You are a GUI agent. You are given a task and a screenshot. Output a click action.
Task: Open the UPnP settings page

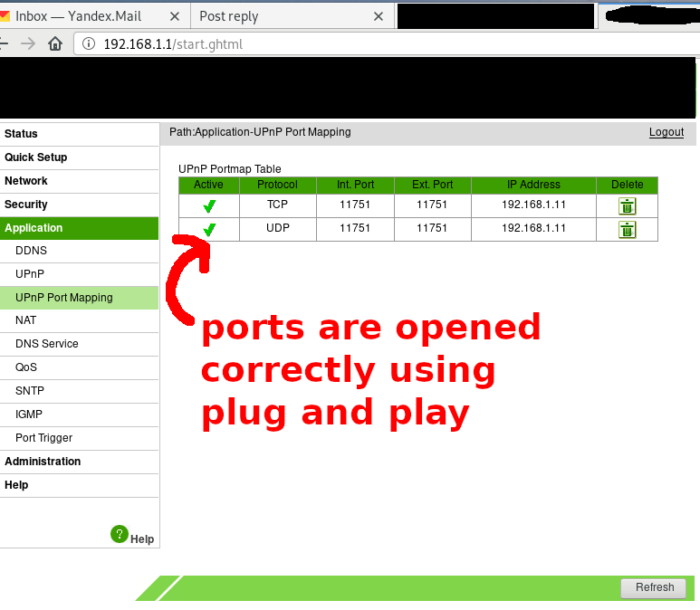[80, 274]
